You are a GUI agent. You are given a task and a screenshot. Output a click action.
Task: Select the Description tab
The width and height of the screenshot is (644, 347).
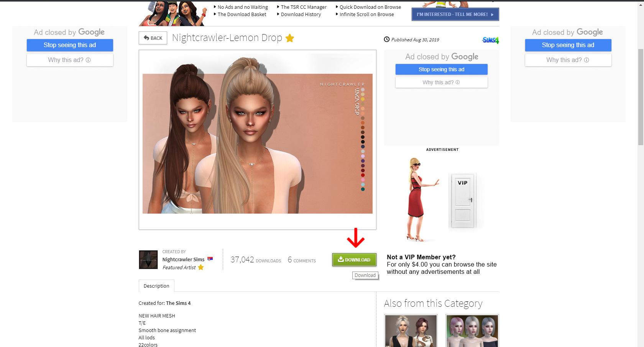tap(156, 286)
